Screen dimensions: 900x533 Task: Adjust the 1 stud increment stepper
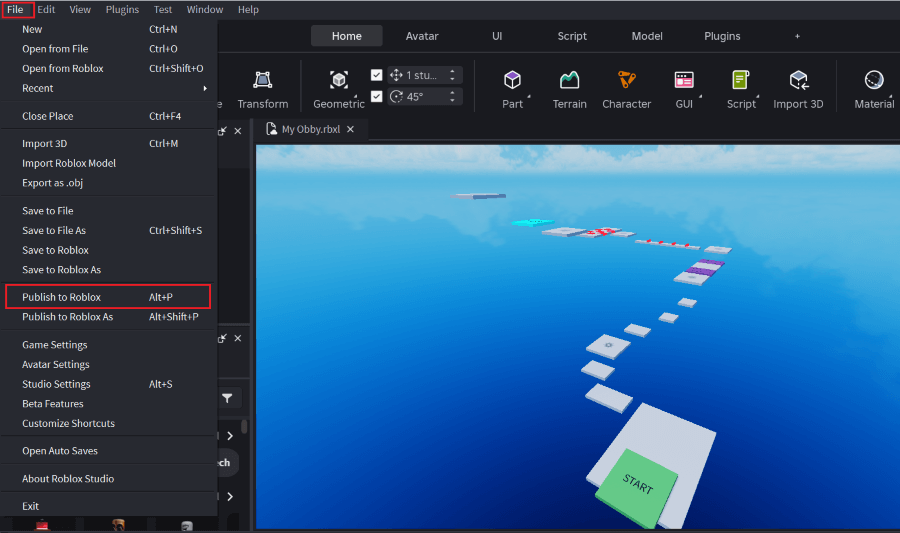(453, 75)
